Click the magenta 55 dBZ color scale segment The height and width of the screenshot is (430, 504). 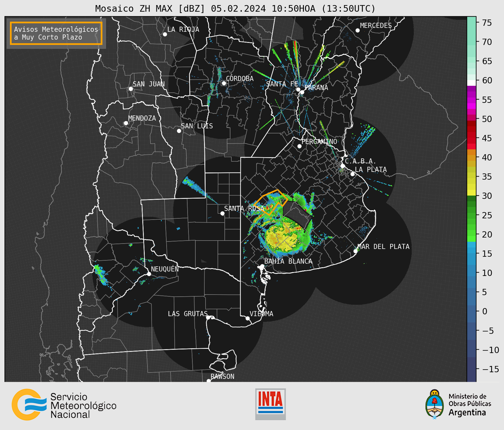[x=472, y=100]
